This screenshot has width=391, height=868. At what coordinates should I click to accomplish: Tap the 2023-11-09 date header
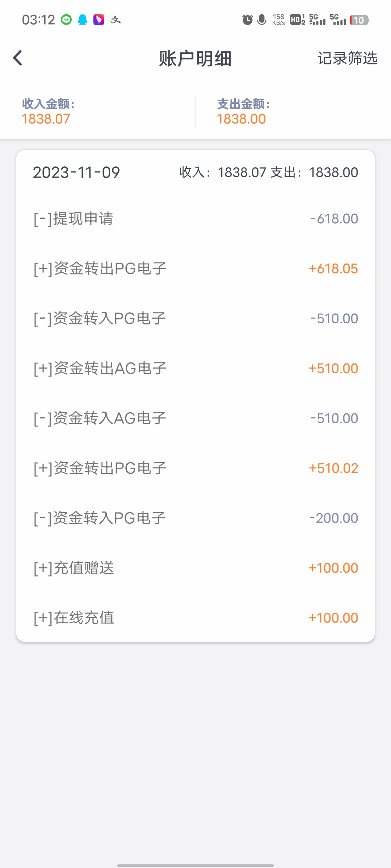point(76,173)
